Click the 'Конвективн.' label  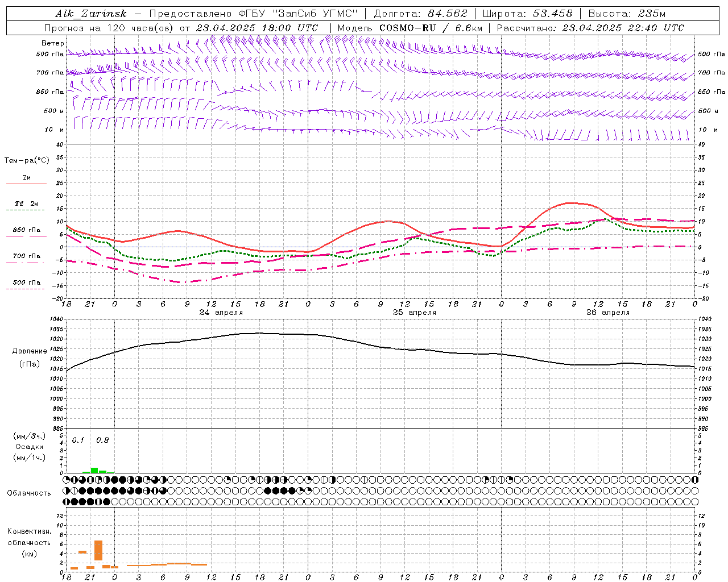point(29,531)
